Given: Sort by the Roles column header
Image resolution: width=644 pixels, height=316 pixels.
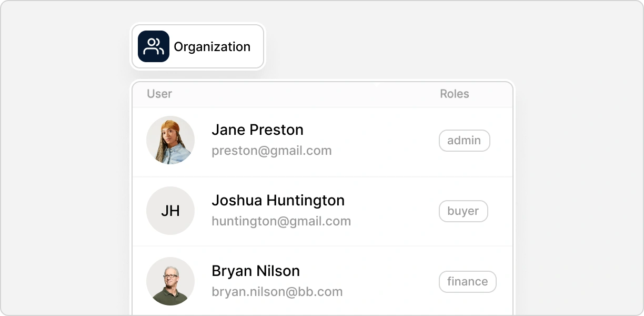Looking at the screenshot, I should [x=454, y=94].
